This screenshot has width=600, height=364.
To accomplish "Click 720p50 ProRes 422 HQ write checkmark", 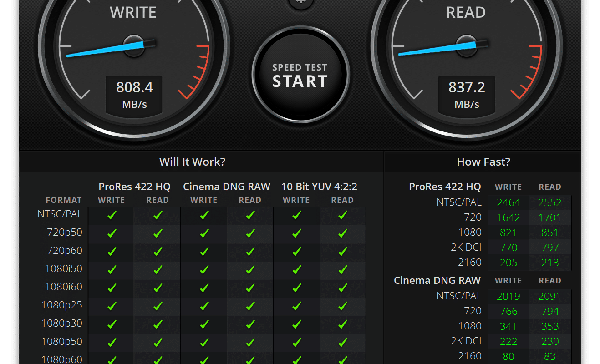I will click(x=112, y=233).
